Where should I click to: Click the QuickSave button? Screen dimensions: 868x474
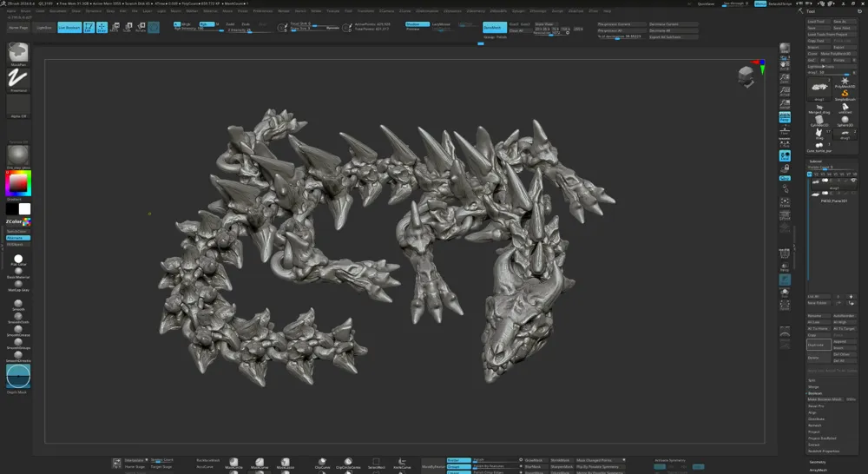coord(706,3)
